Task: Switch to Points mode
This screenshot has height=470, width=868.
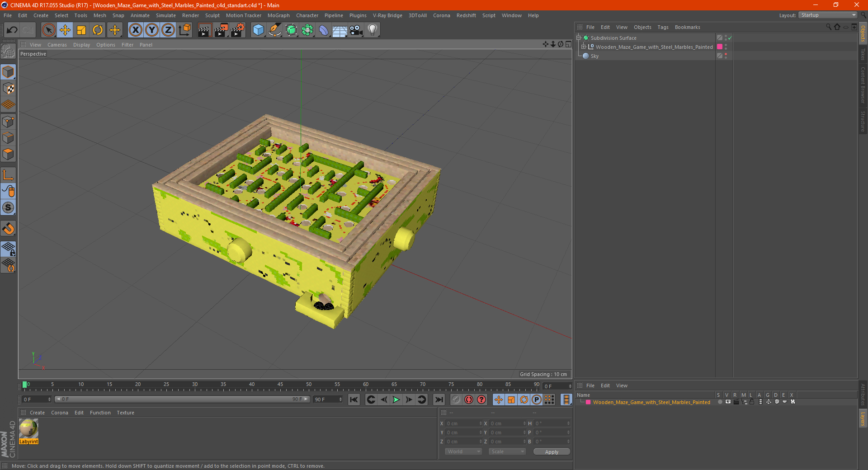Action: pyautogui.click(x=8, y=122)
